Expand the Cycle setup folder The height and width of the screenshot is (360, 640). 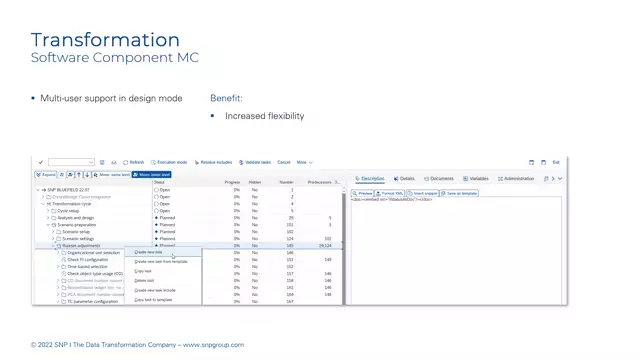coord(48,211)
